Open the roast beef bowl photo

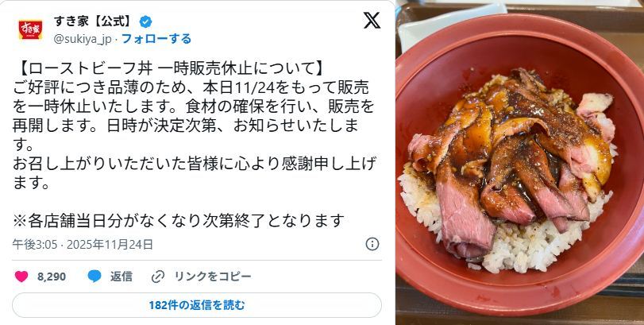[x=520, y=163]
